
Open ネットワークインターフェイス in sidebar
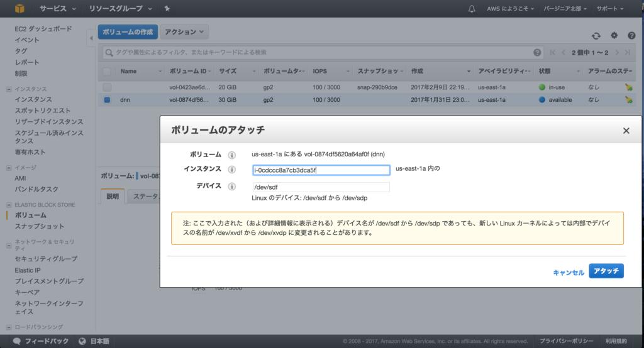(x=49, y=308)
